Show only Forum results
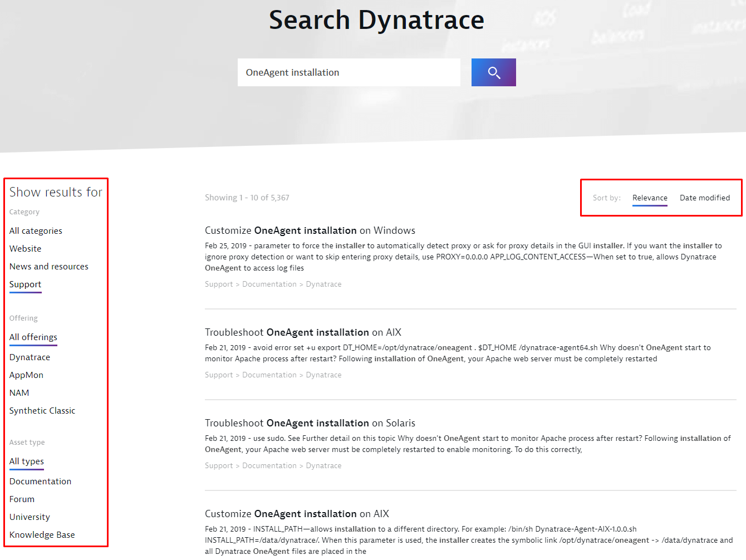This screenshot has height=560, width=746. pos(22,499)
